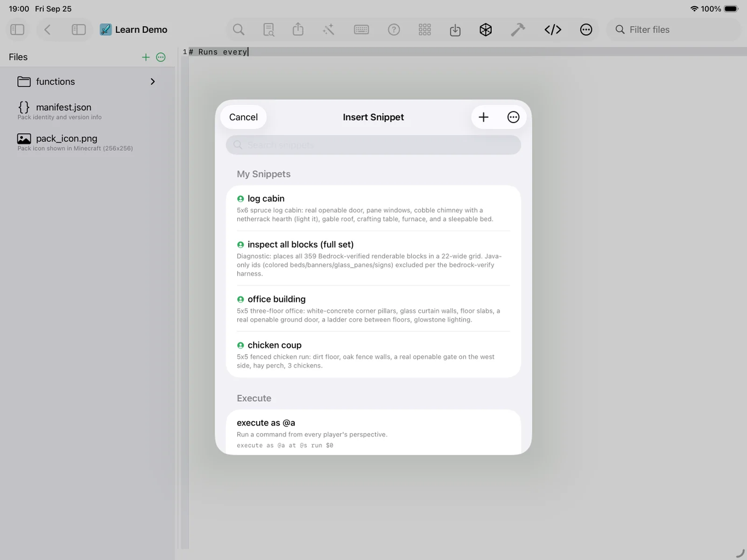Open find-in-document icon
The height and width of the screenshot is (560, 747).
tap(269, 30)
